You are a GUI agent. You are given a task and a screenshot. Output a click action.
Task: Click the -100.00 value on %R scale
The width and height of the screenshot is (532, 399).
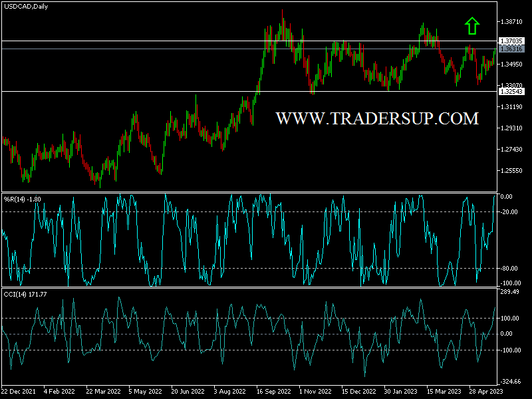point(511,283)
